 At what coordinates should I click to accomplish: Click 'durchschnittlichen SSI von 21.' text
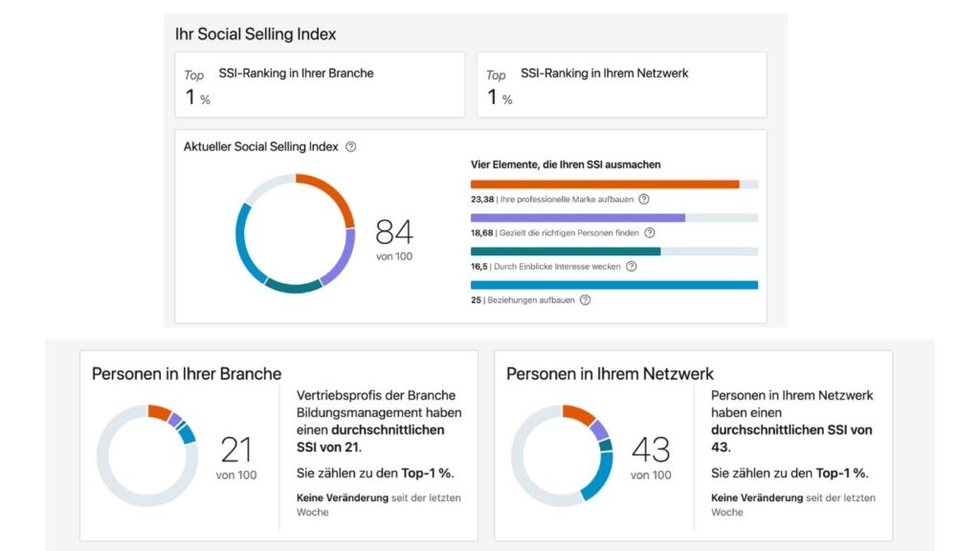click(370, 438)
